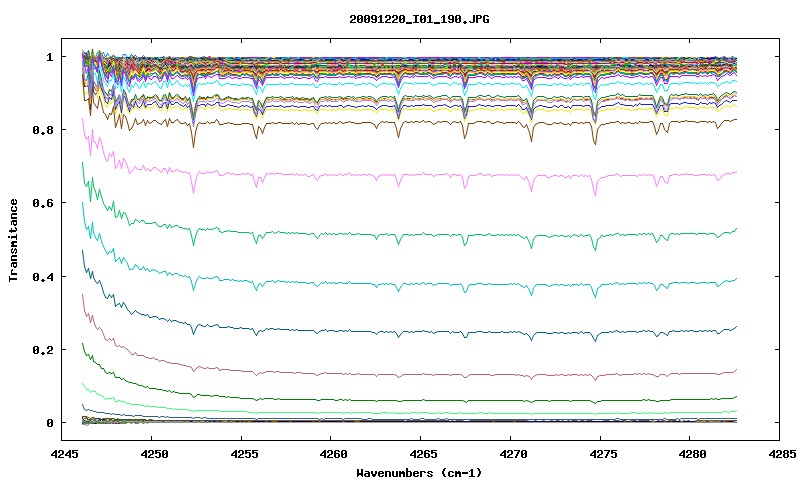Click the Transmittance y-axis label
The height and width of the screenshot is (480, 800).
[14, 240]
